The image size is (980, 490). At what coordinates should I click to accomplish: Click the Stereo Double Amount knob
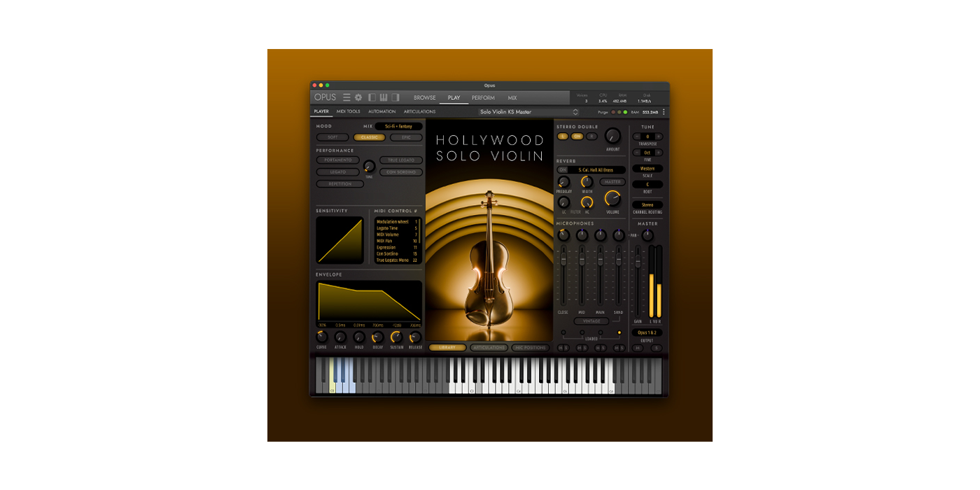click(x=612, y=136)
